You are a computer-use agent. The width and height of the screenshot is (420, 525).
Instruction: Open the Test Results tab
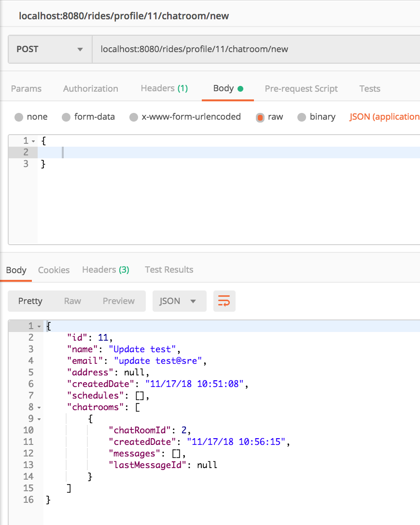click(169, 270)
